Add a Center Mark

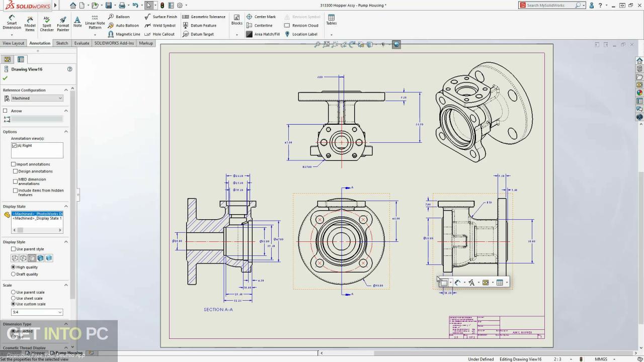click(x=261, y=17)
